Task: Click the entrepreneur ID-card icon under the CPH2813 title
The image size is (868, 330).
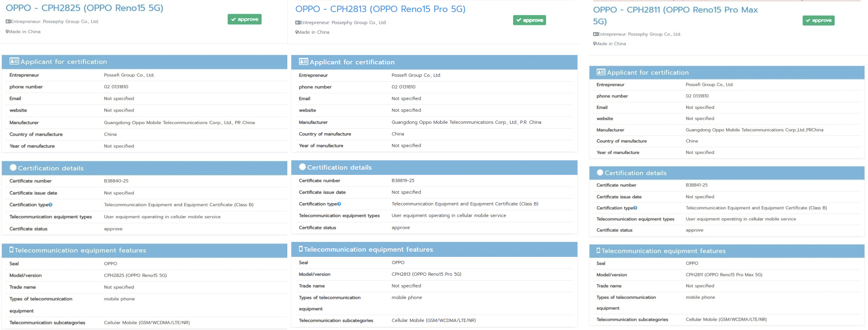Action: pos(297,23)
